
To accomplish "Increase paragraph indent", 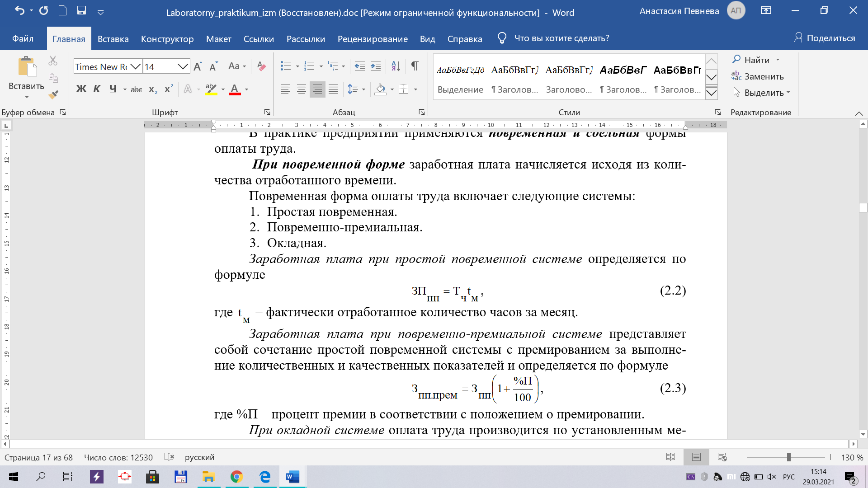I will (x=376, y=66).
